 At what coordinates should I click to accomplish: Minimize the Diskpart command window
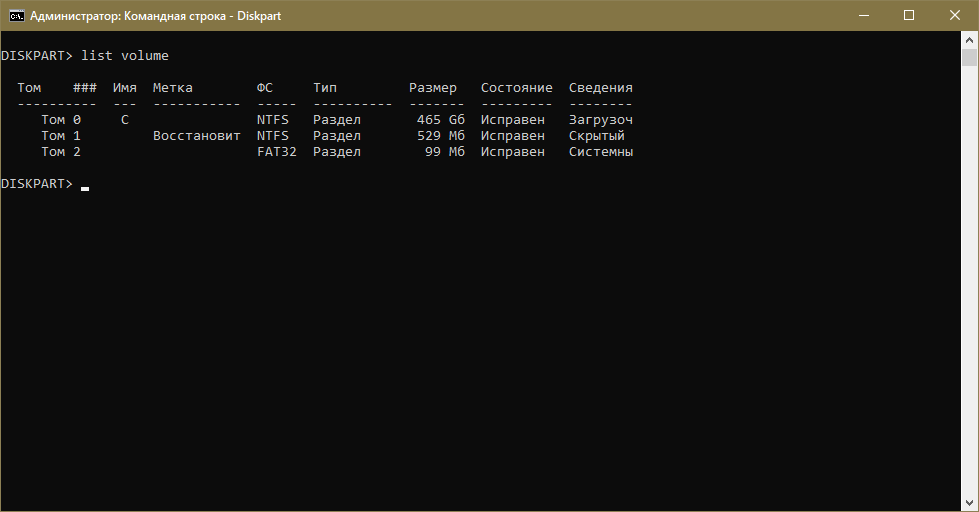863,15
